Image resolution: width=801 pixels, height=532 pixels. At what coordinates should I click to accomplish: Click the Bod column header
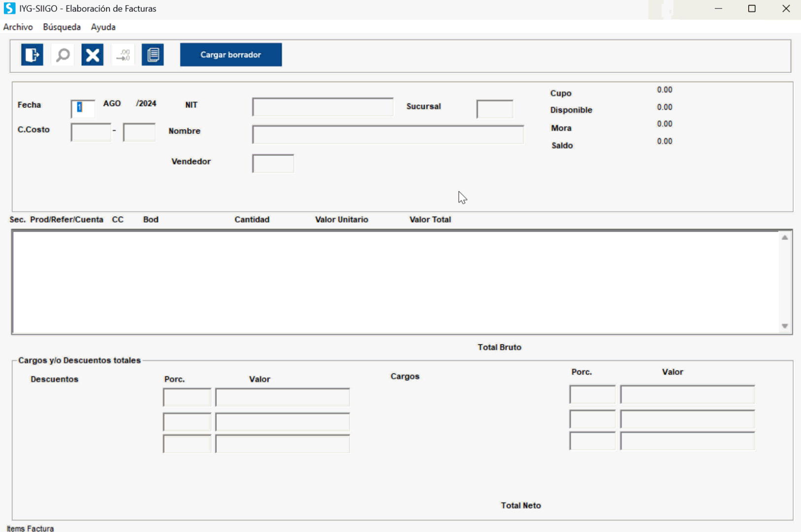pos(151,220)
